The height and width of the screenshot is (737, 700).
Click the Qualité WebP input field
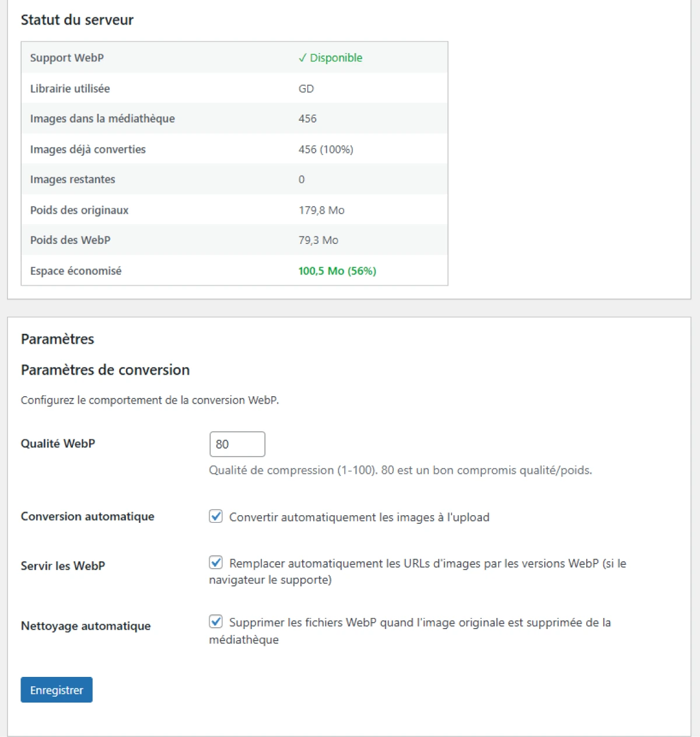[x=237, y=444]
